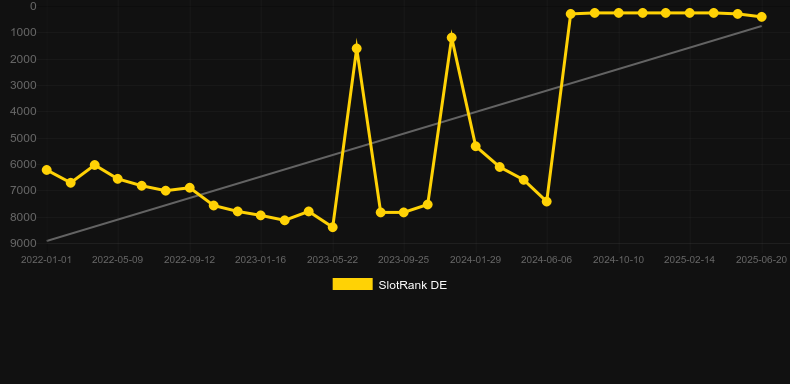Click the x-axis label 2022-01-01

(x=46, y=260)
